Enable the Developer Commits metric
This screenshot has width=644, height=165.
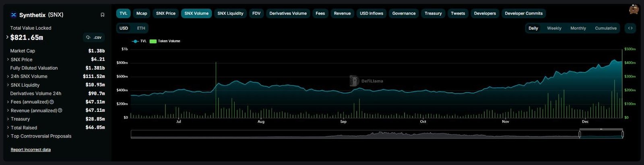[x=524, y=13]
